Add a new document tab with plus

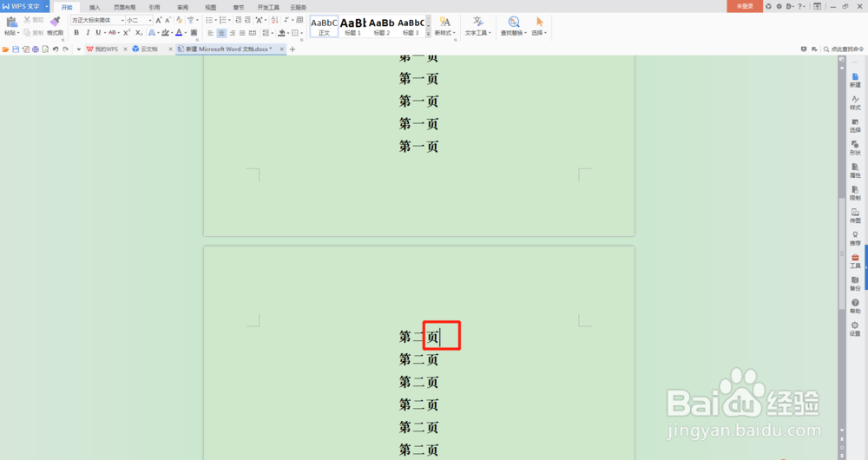point(293,49)
